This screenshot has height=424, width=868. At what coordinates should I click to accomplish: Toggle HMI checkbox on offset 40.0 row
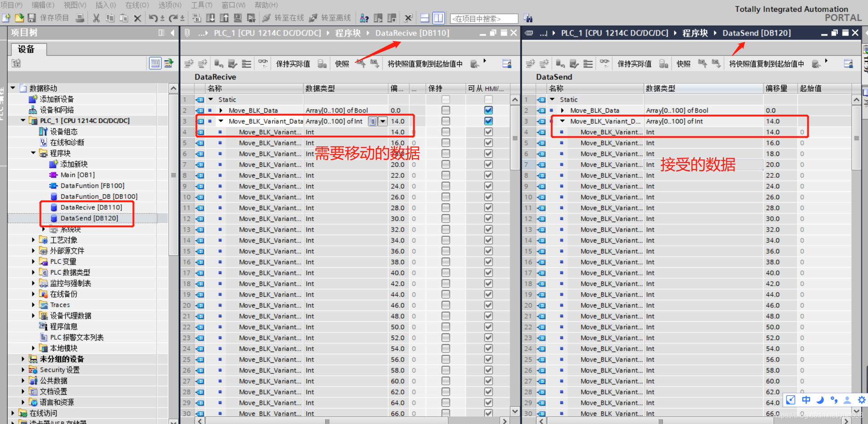489,273
